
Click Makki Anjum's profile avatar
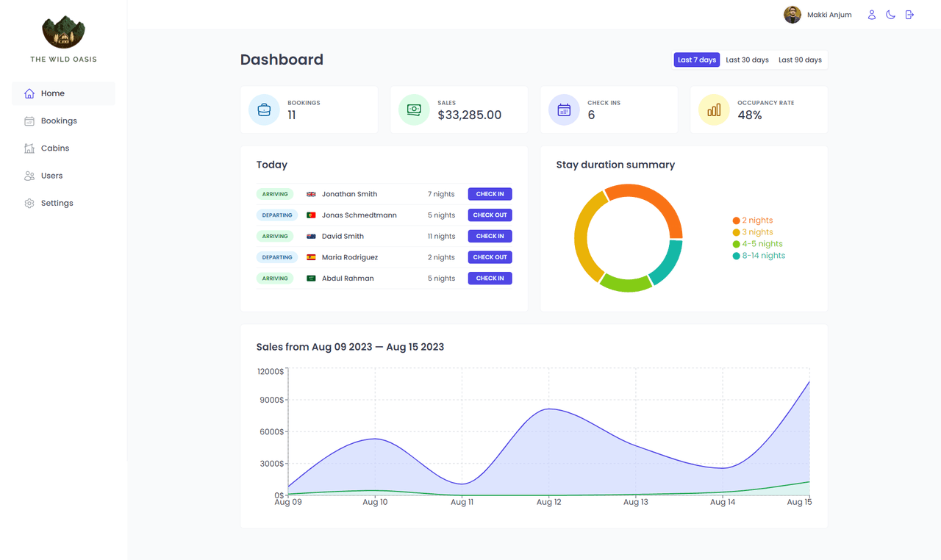[x=792, y=15]
